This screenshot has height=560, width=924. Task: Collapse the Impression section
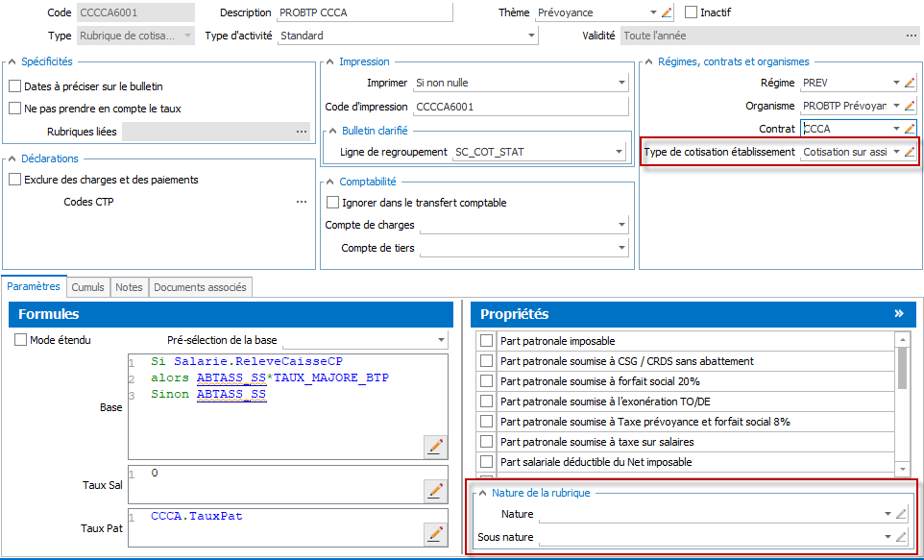[330, 61]
